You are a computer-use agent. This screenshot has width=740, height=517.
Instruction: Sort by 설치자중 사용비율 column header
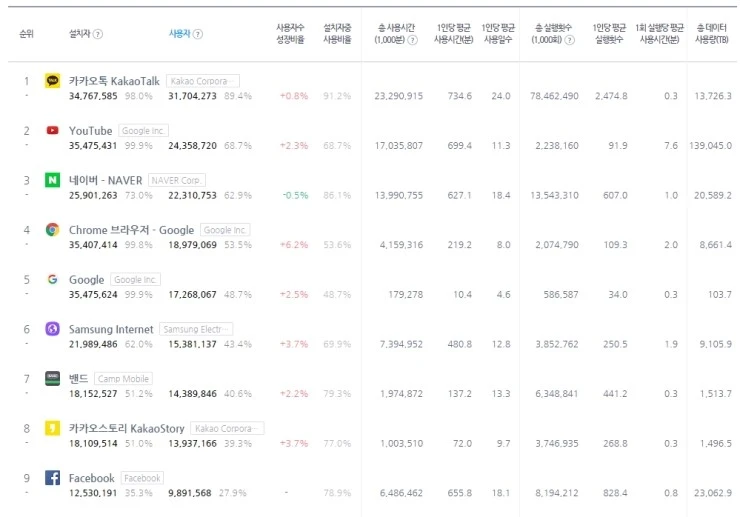click(337, 34)
